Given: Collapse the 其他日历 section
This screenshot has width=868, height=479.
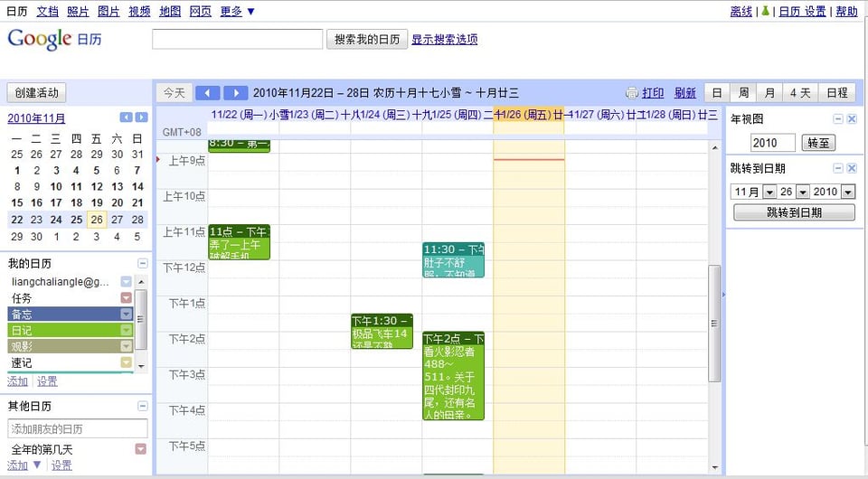Looking at the screenshot, I should tap(143, 406).
